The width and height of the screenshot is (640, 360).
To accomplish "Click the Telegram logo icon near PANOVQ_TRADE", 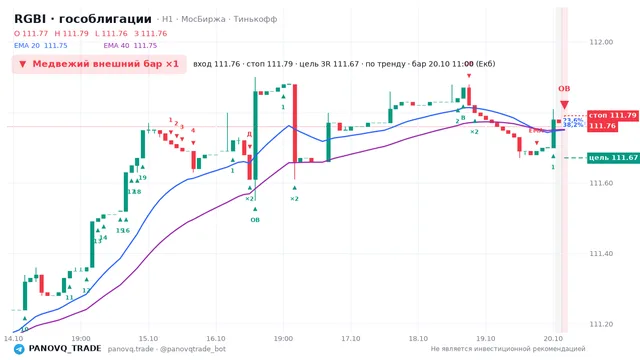I will (19, 349).
